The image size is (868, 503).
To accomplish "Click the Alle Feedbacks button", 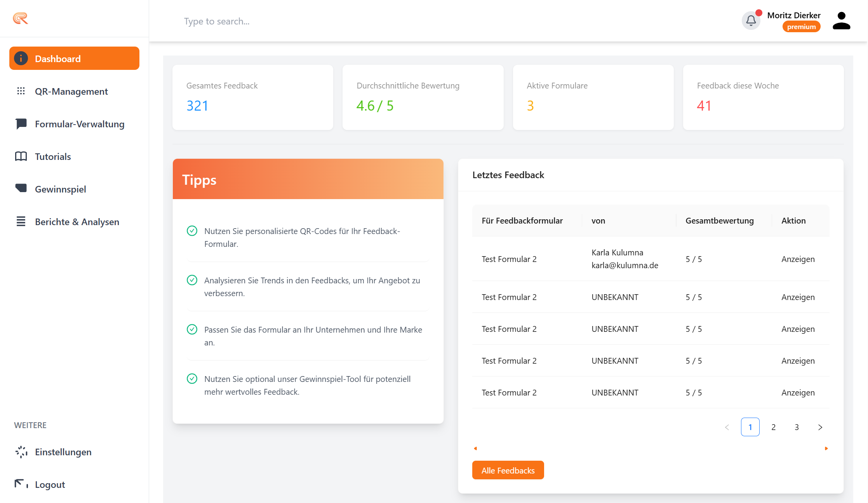I will click(x=508, y=470).
